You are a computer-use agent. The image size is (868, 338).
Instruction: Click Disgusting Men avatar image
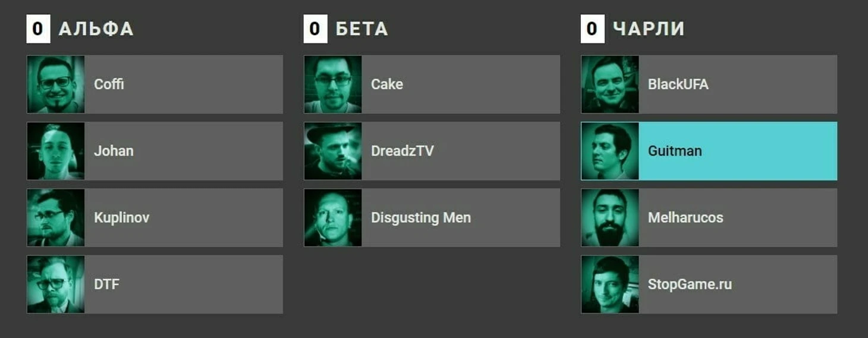333,217
